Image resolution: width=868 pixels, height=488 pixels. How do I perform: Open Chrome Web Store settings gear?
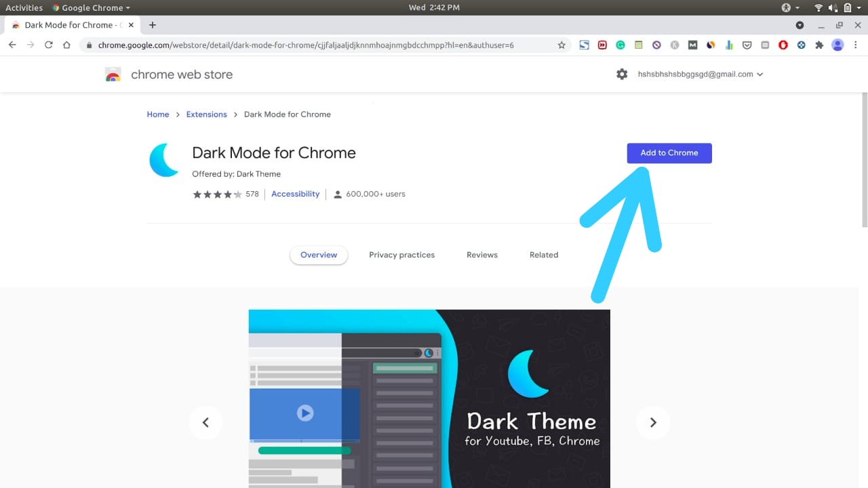point(622,75)
